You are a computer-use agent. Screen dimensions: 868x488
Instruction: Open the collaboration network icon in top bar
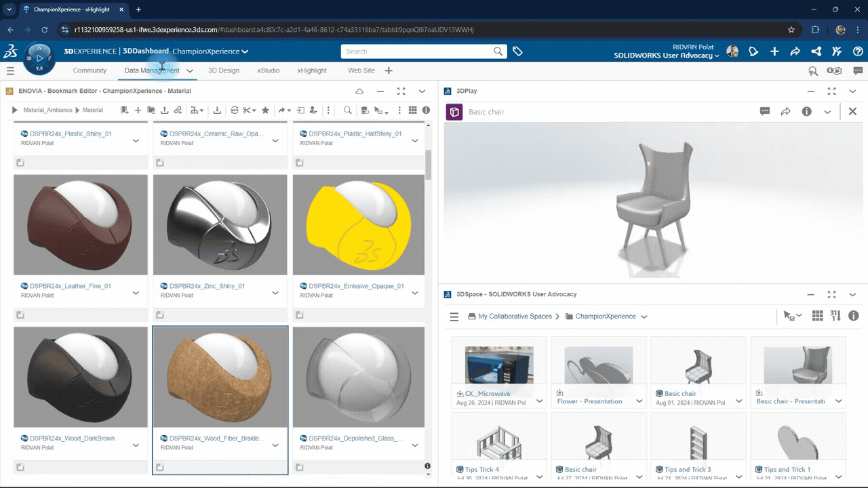[816, 52]
